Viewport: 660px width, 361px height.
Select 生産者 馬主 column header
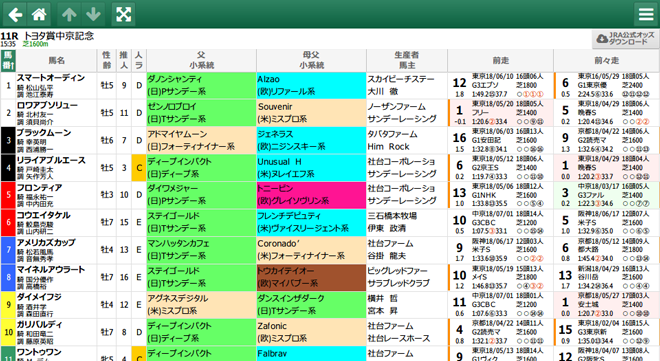[x=407, y=61]
